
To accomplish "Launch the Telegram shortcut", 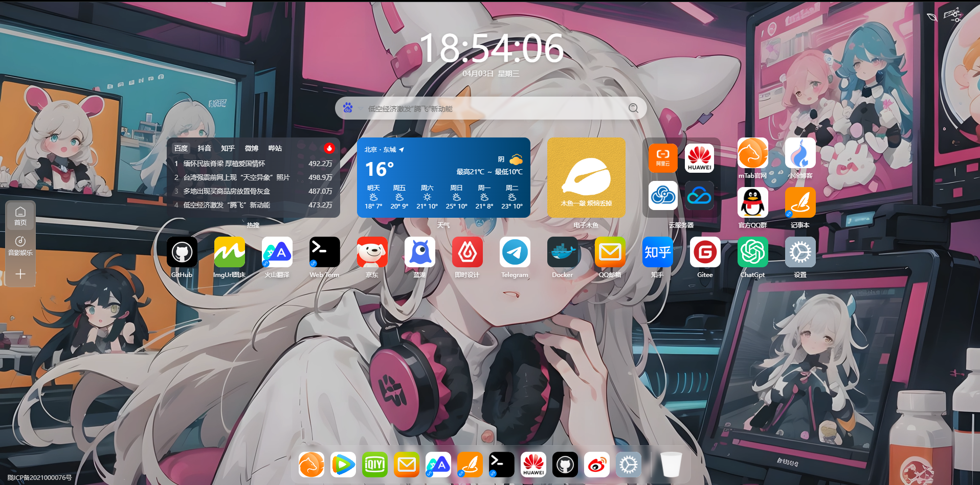I will click(x=515, y=252).
